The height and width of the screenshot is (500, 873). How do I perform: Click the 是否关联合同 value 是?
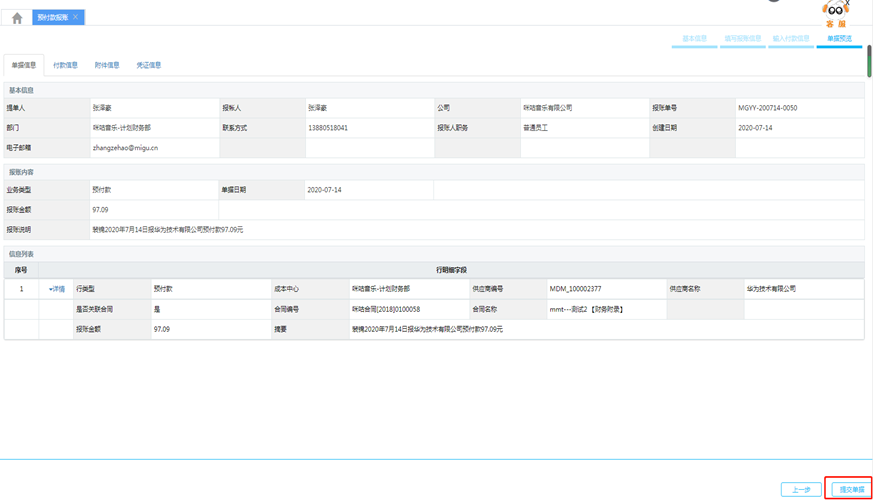(x=157, y=309)
